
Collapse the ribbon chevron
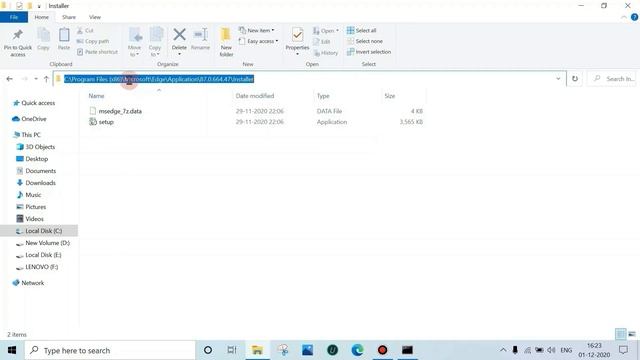pyautogui.click(x=624, y=17)
